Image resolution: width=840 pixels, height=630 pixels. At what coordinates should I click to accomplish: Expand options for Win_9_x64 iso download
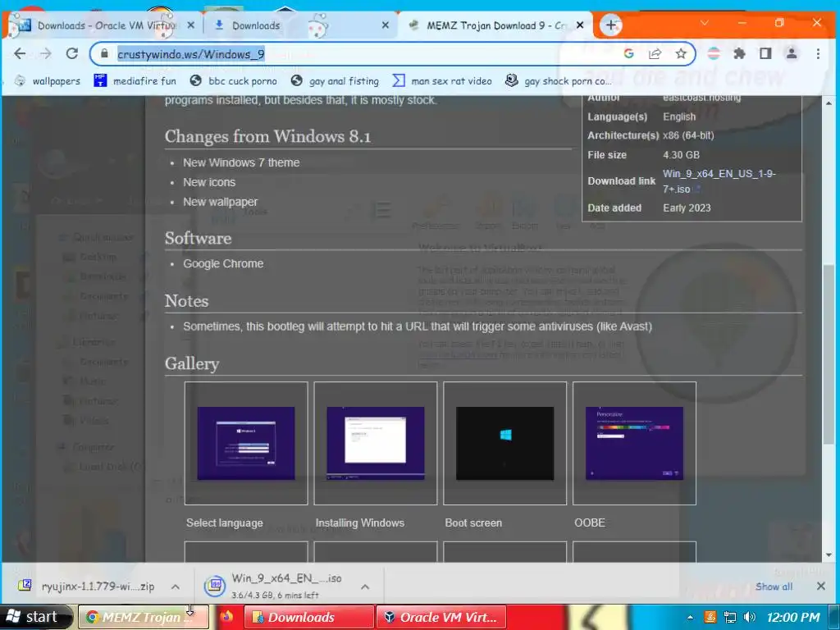click(365, 587)
